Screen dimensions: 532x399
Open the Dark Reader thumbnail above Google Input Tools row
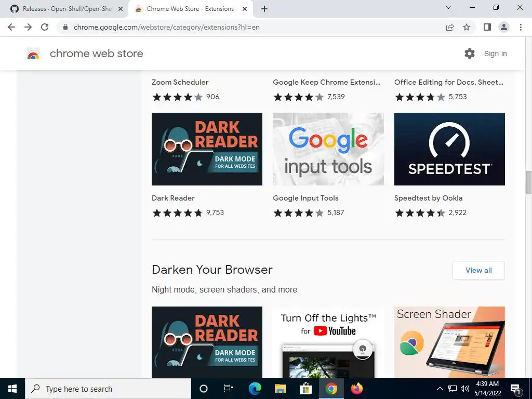(x=207, y=149)
